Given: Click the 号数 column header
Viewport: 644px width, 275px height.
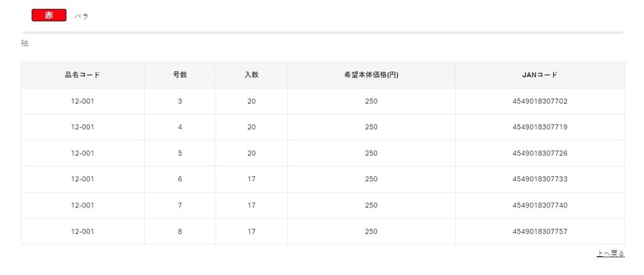Looking at the screenshot, I should (180, 75).
